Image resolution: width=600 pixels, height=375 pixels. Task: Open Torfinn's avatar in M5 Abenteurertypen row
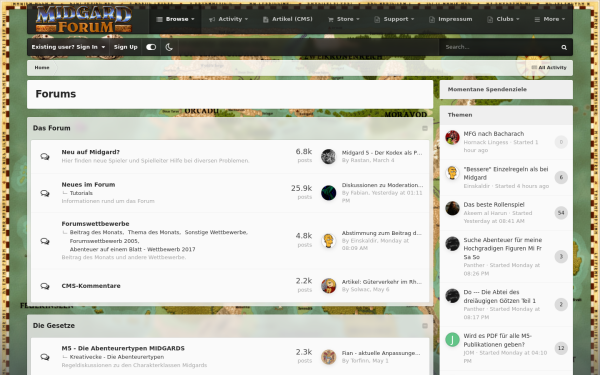[328, 357]
